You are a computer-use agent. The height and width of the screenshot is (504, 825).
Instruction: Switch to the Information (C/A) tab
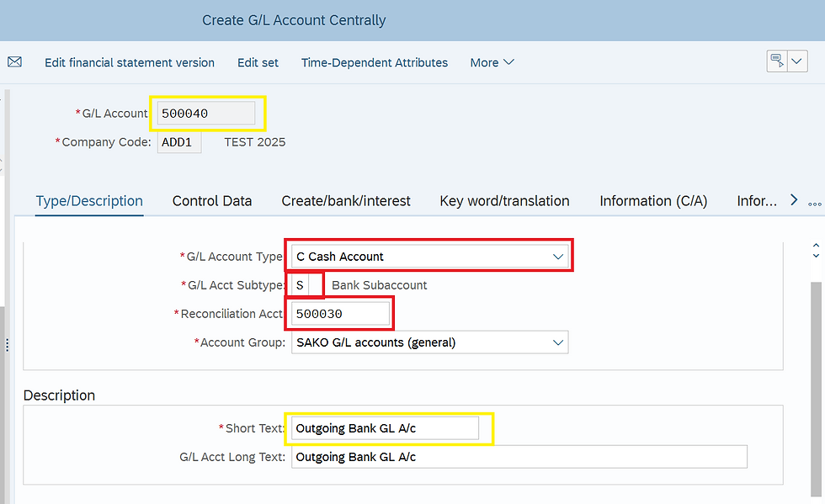pyautogui.click(x=653, y=200)
